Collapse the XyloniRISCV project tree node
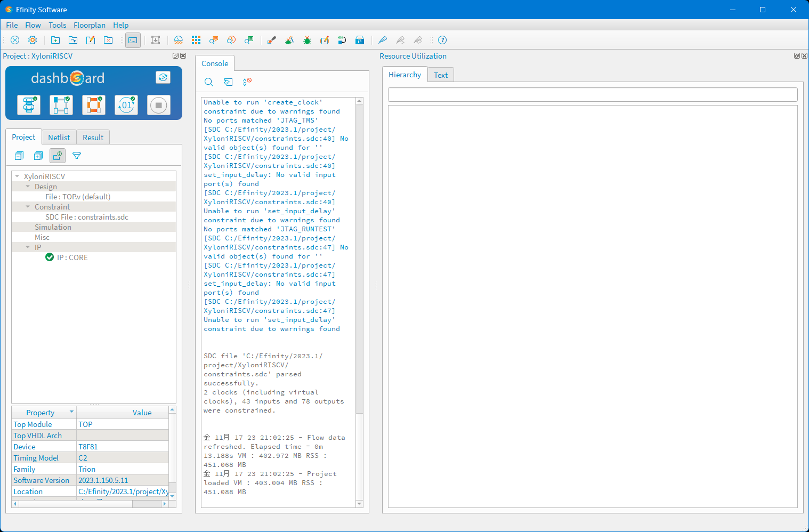The width and height of the screenshot is (809, 532). point(18,176)
